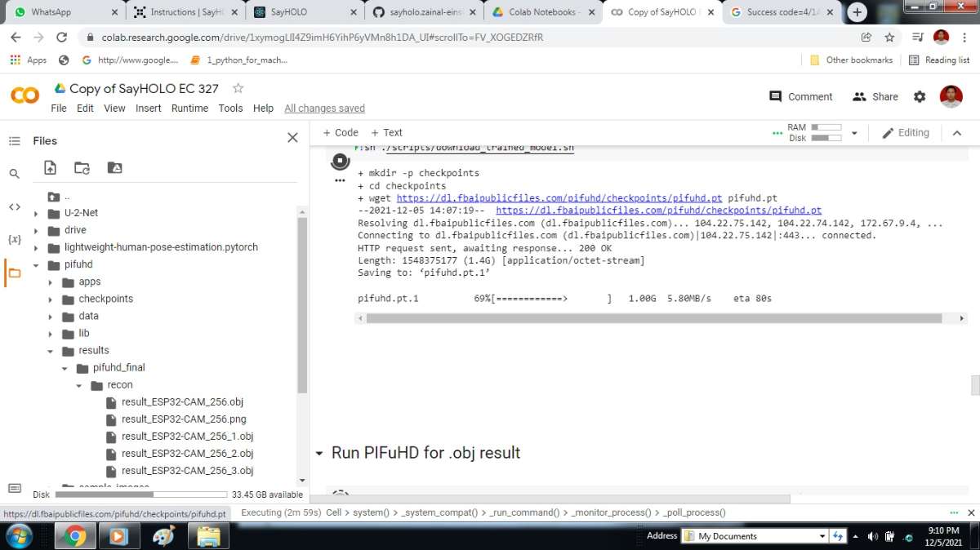Viewport: 980px width, 550px height.
Task: Open the taskbar Address dropdown arrow
Action: tap(822, 536)
